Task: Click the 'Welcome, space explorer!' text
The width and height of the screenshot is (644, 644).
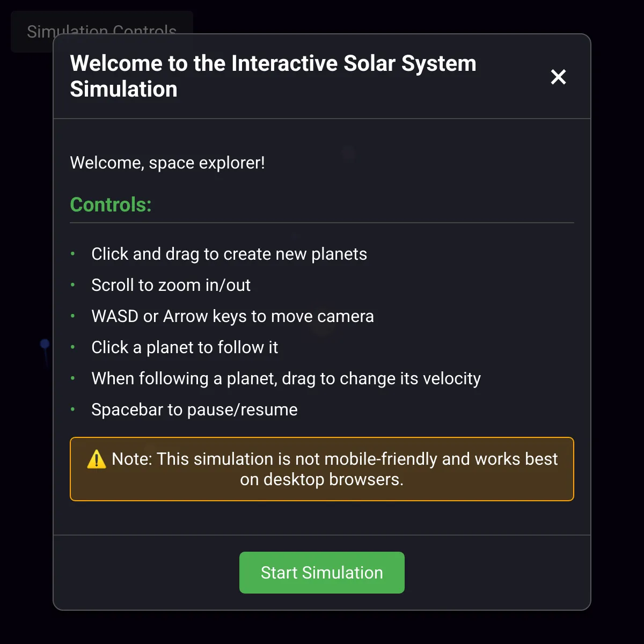Action: pyautogui.click(x=167, y=163)
